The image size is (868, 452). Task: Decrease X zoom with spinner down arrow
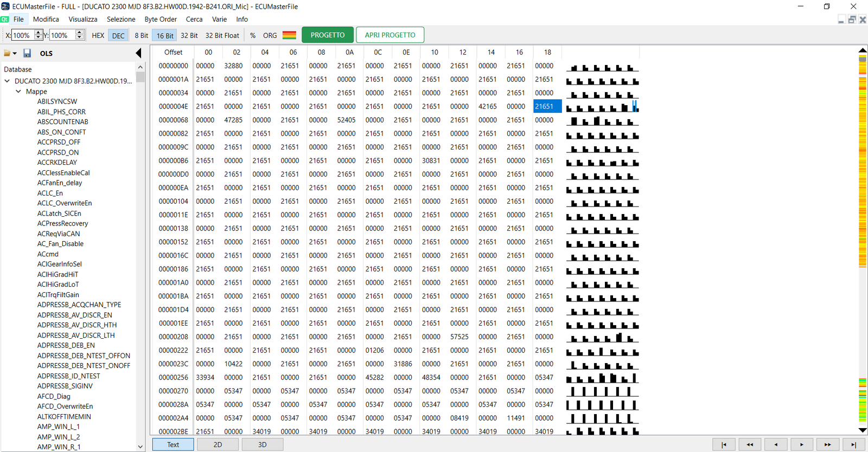click(38, 38)
